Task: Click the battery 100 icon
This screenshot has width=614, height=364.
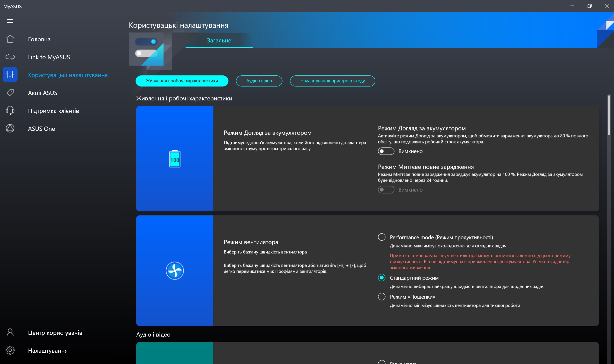Action: click(x=175, y=159)
